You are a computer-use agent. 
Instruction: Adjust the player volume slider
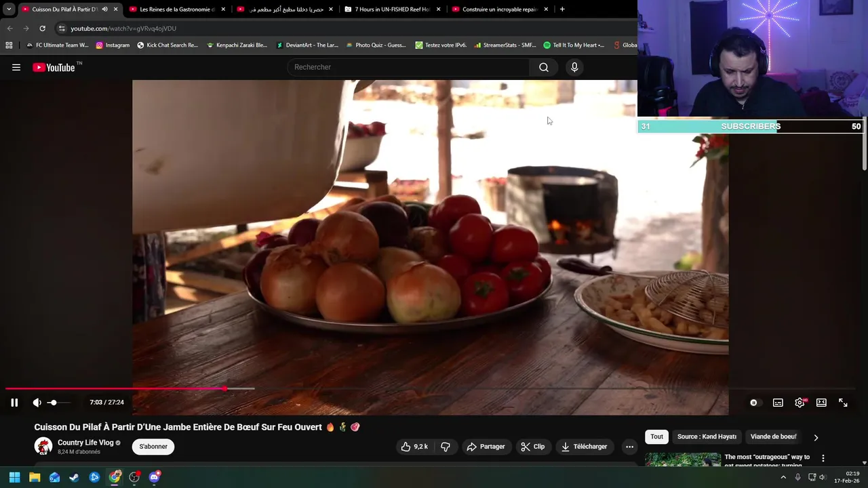click(x=58, y=403)
